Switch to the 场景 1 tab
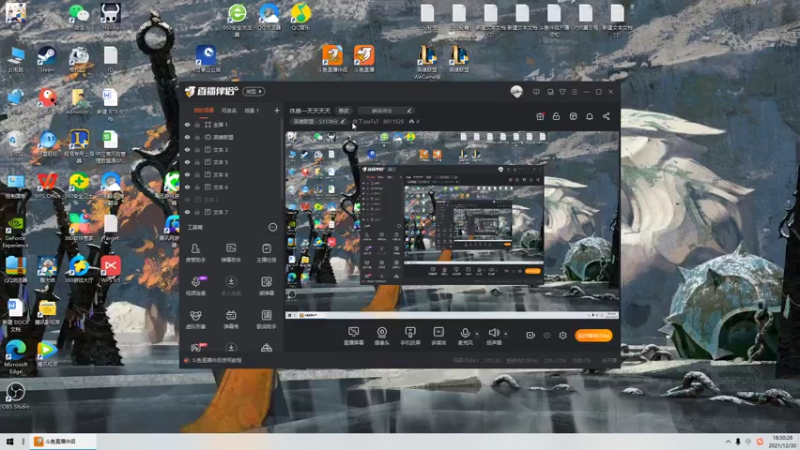Image resolution: width=800 pixels, height=450 pixels. pos(252,111)
